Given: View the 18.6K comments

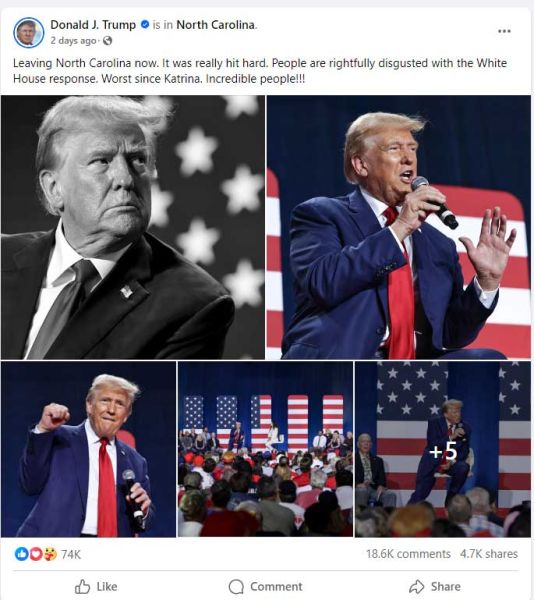Looking at the screenshot, I should coord(408,554).
